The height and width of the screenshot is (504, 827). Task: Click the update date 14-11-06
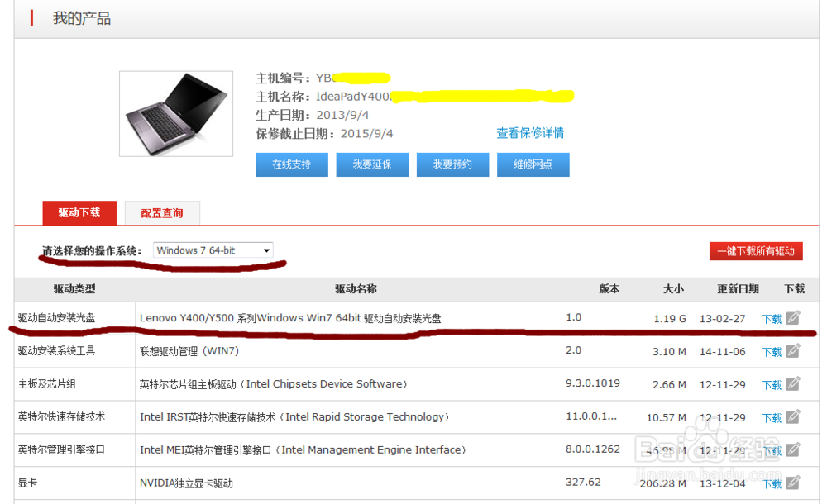click(723, 352)
